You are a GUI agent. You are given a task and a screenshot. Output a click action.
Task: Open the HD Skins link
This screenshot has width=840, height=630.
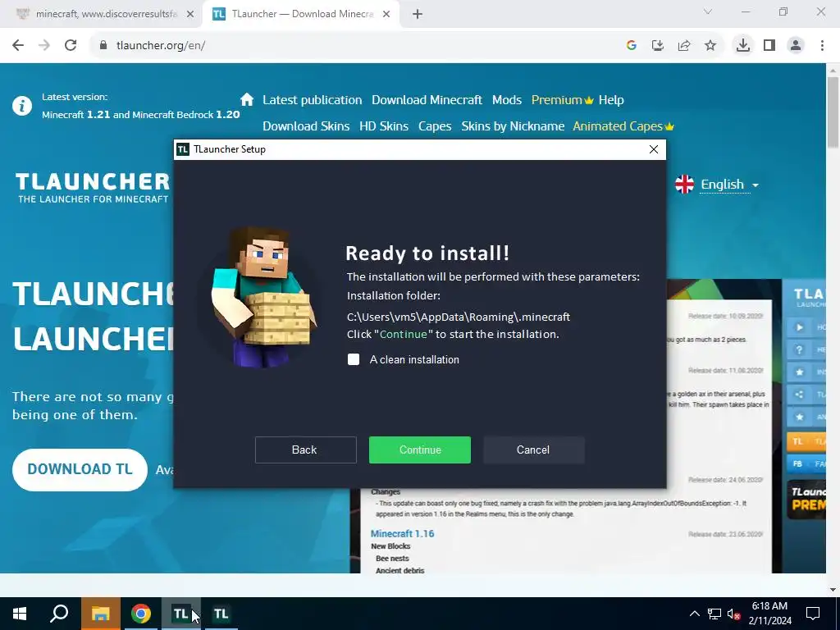pyautogui.click(x=384, y=126)
